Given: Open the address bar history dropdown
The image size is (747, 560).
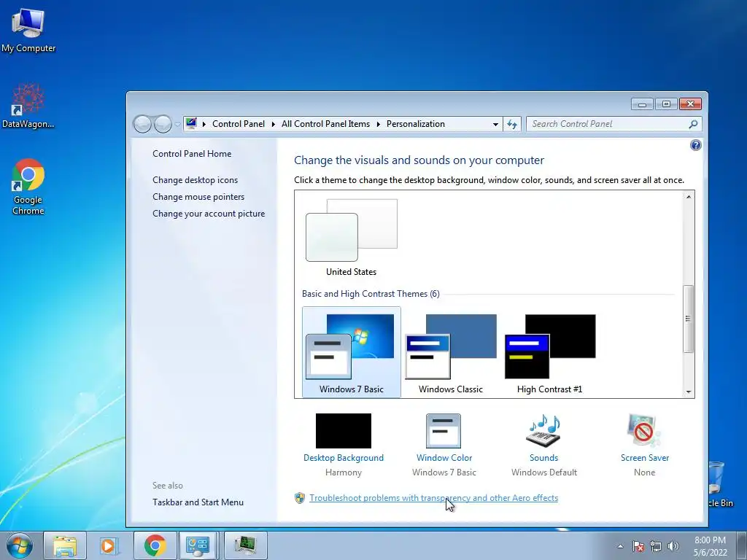Looking at the screenshot, I should pos(495,124).
